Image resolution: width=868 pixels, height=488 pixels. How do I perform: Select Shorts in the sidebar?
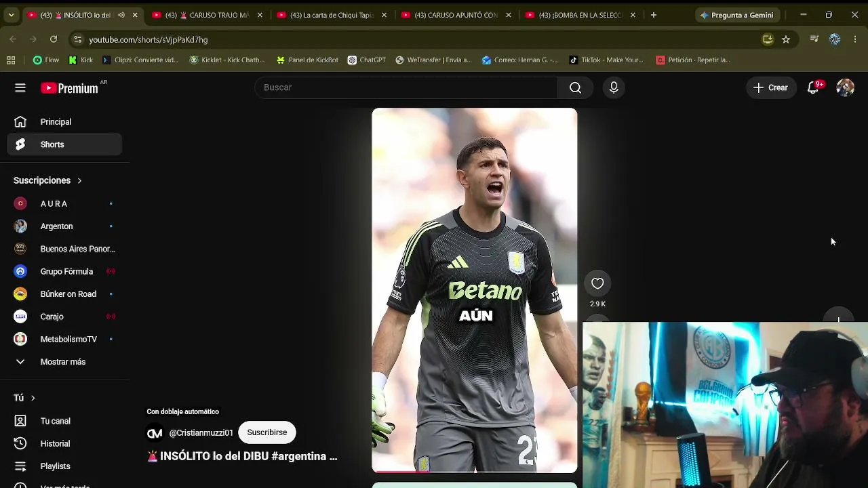click(x=64, y=144)
